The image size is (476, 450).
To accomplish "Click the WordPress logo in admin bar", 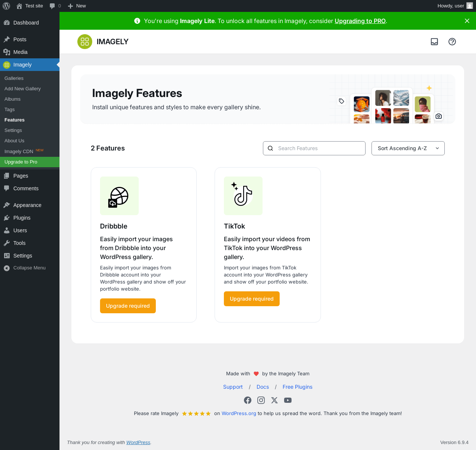I will click(6, 6).
